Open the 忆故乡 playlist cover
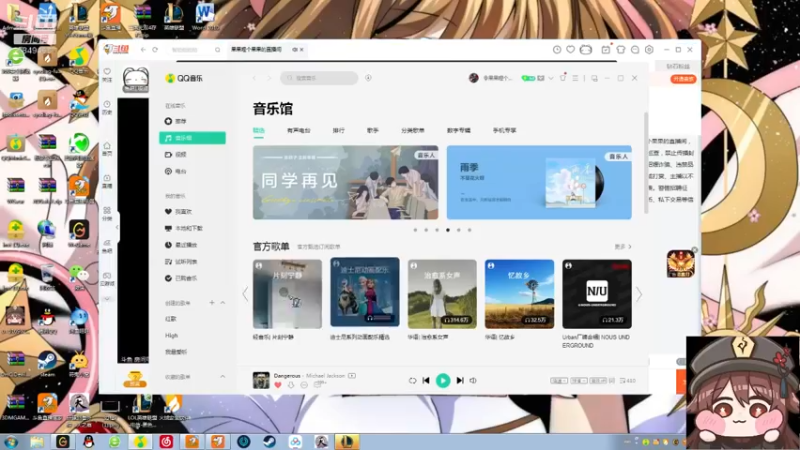 [519, 294]
